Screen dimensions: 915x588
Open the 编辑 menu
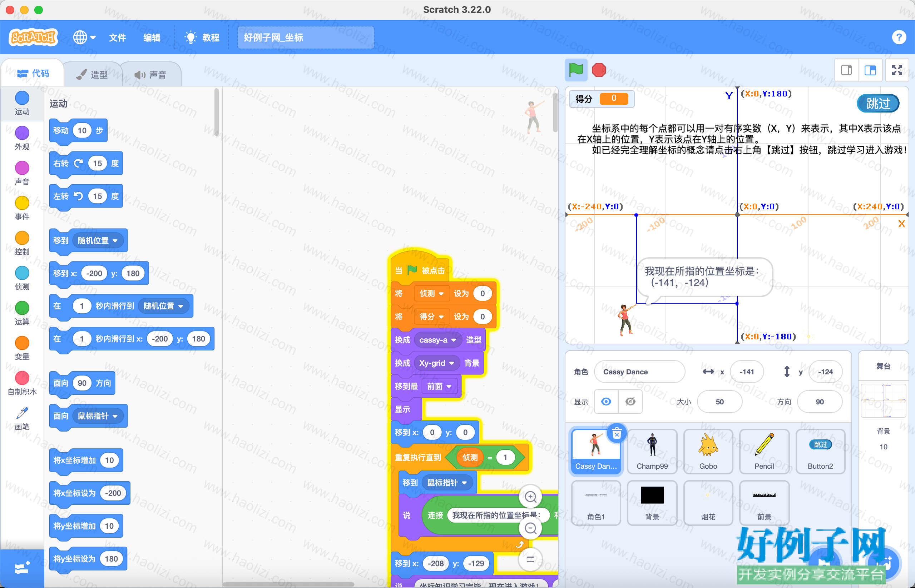click(x=152, y=38)
